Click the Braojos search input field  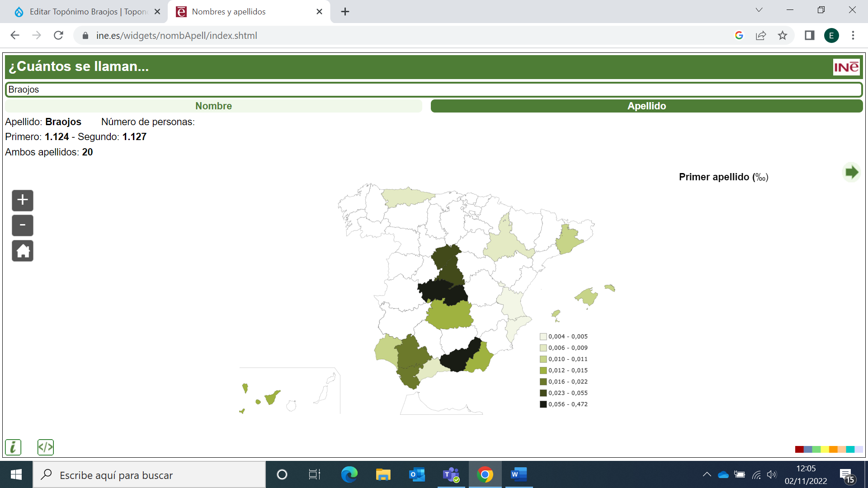pos(434,89)
